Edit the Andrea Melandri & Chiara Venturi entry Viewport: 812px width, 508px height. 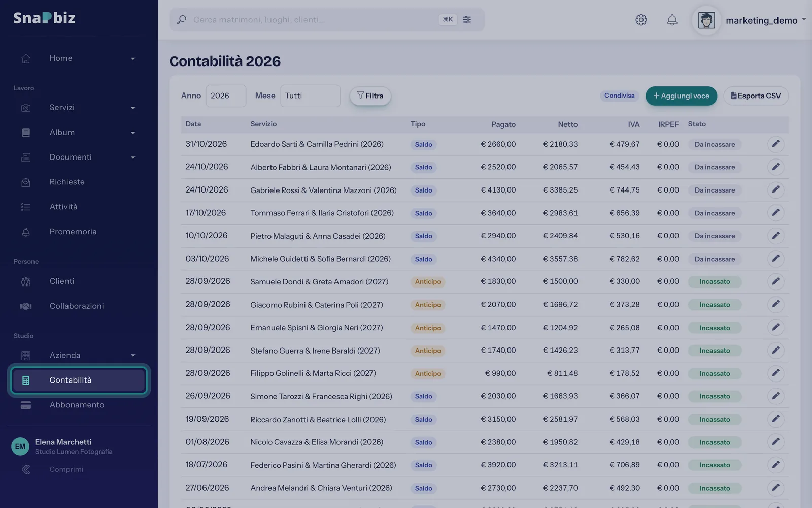click(775, 488)
